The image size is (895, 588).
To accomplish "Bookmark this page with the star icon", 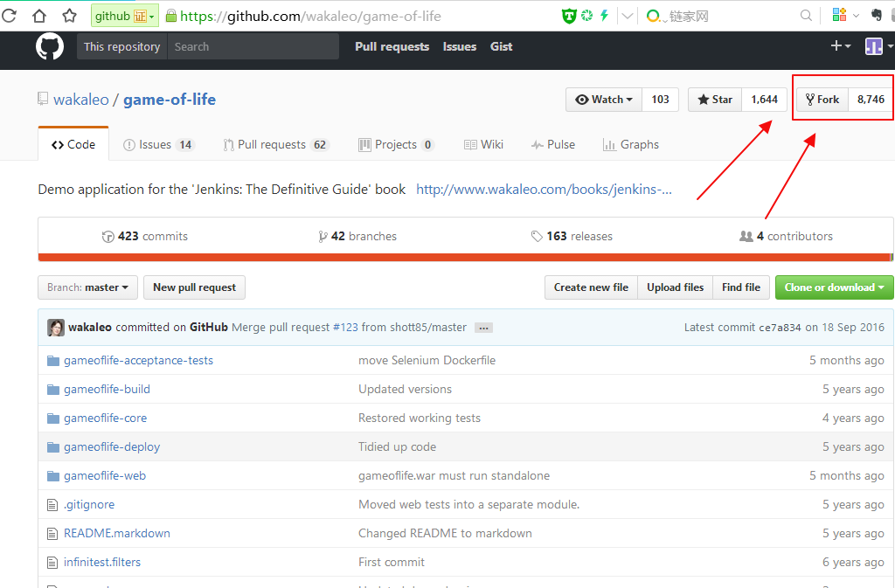I will pos(70,16).
